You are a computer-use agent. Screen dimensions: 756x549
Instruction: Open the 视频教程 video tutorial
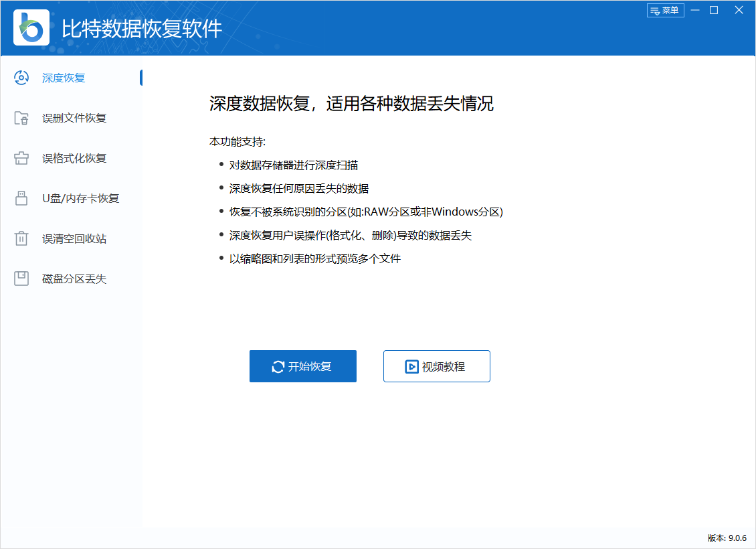pyautogui.click(x=436, y=366)
